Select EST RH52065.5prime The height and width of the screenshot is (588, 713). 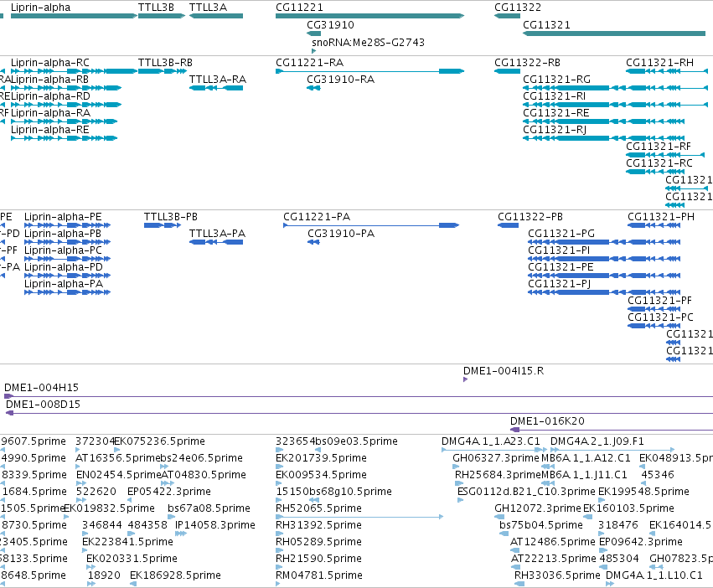coord(359,517)
